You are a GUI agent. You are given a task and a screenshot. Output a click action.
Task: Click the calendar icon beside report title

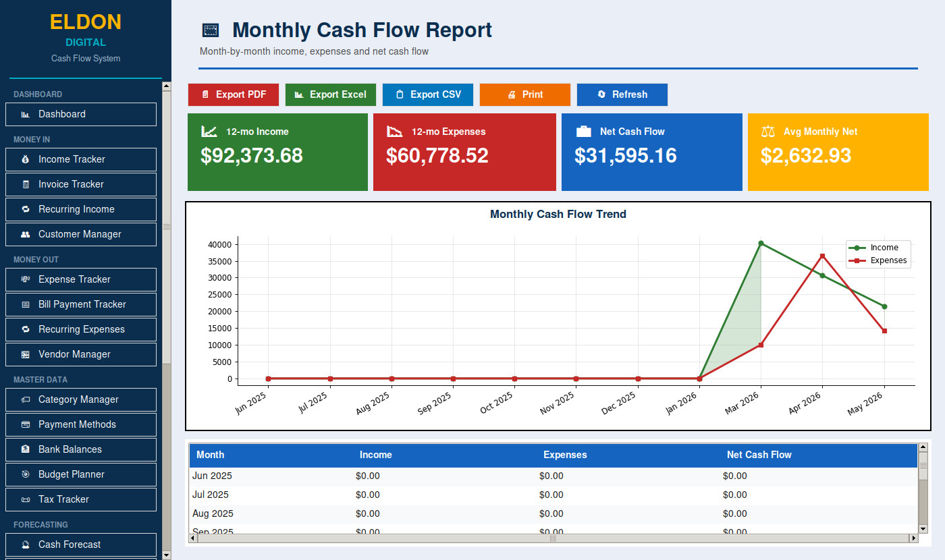[x=211, y=30]
